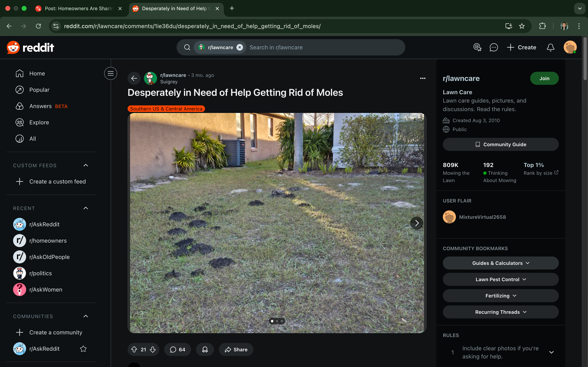Collapse the CUSTOM FEEDS section

(85, 165)
